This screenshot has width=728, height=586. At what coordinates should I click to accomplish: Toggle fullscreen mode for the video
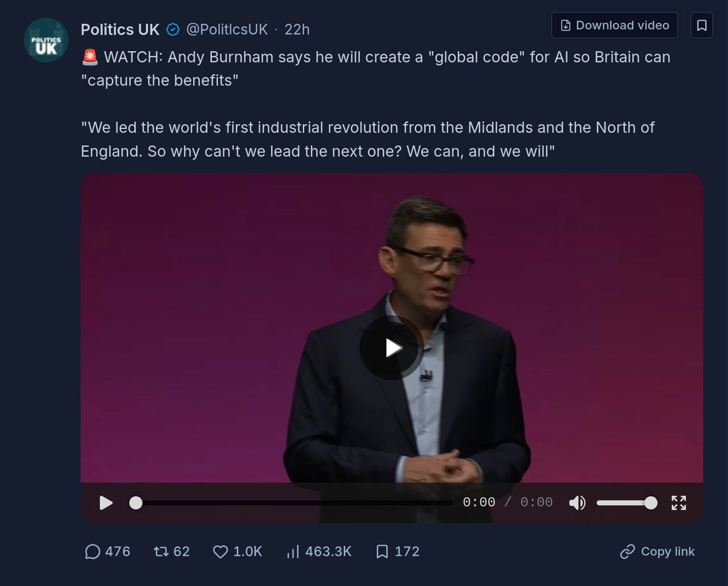point(679,503)
